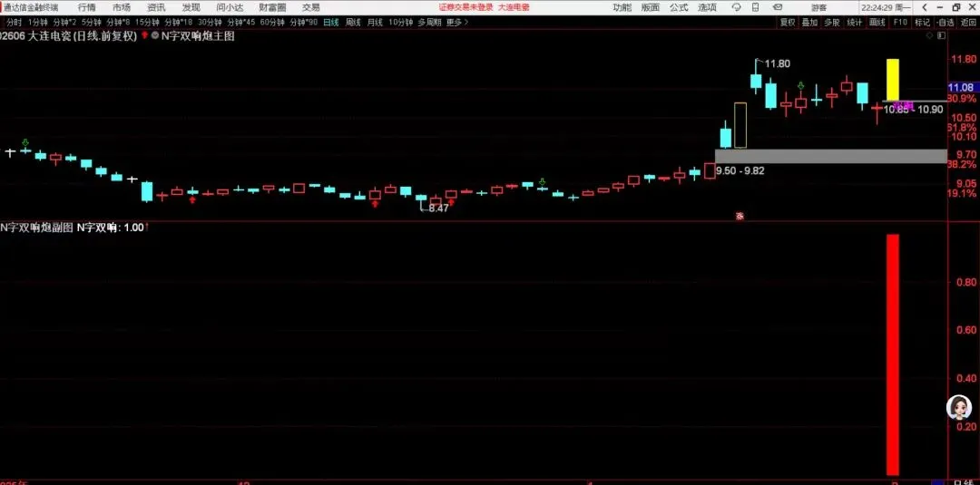Select the 月线 monthly period tab

(375, 22)
